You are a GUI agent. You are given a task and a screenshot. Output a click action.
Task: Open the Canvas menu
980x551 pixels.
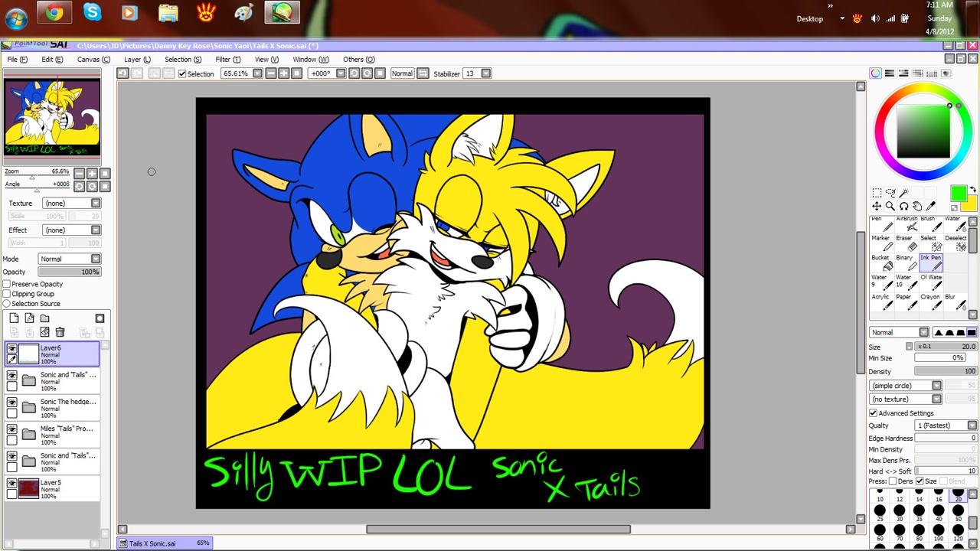click(x=93, y=59)
